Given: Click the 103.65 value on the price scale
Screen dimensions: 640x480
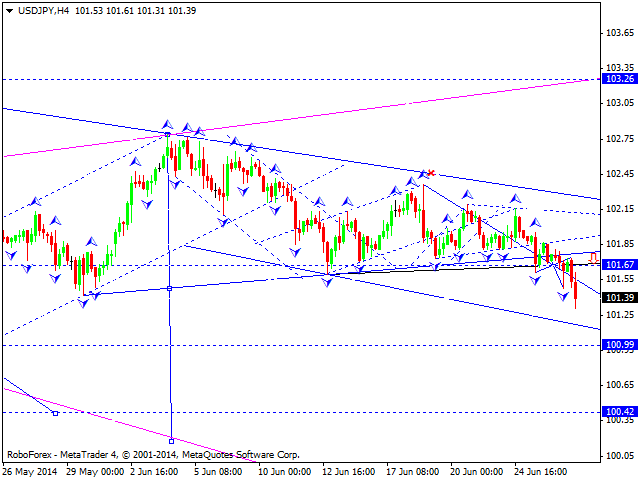Looking at the screenshot, I should pyautogui.click(x=620, y=33).
